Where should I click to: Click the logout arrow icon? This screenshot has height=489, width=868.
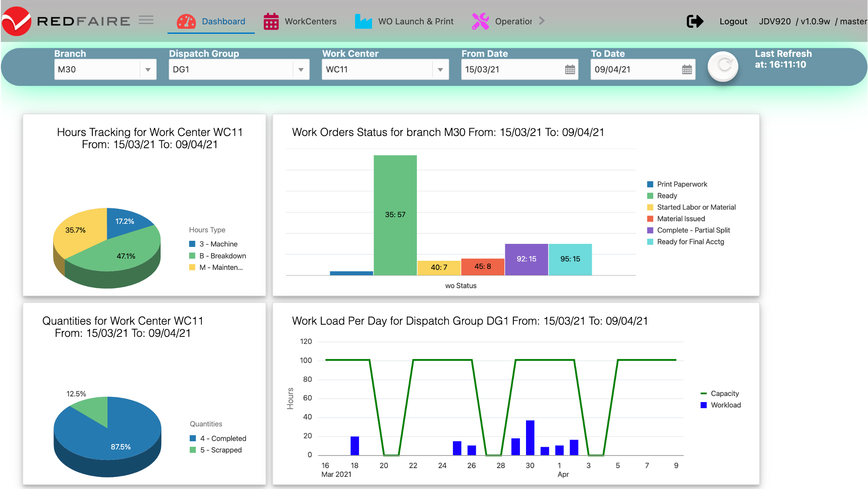(695, 21)
